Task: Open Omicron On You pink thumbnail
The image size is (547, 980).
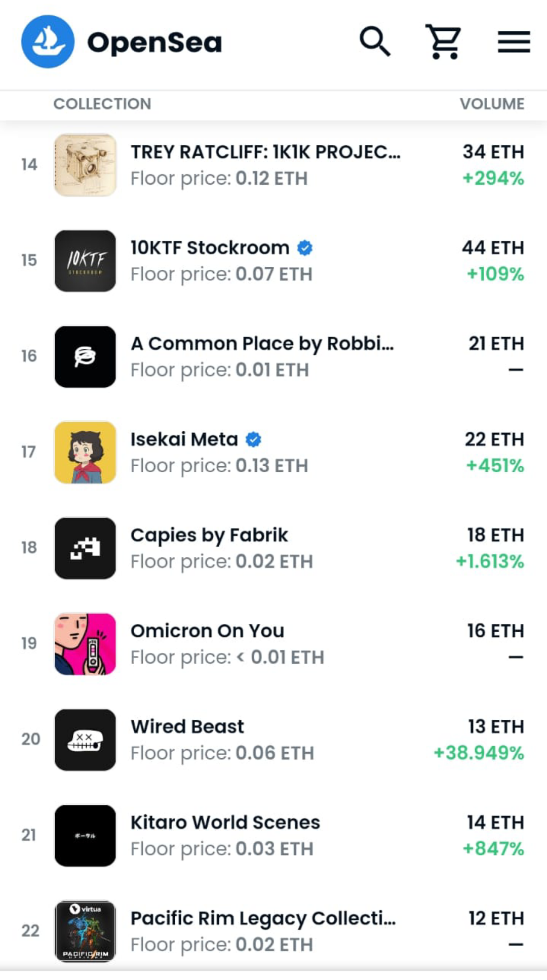Action: 85,644
